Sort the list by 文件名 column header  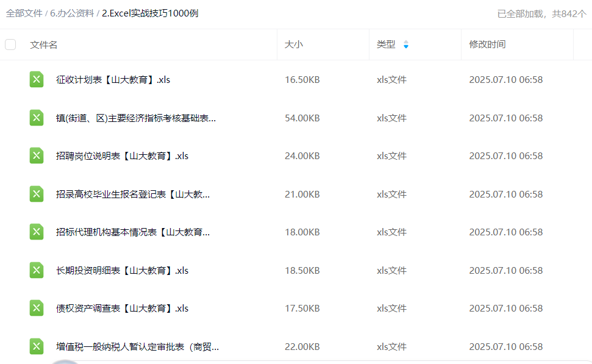[44, 45]
